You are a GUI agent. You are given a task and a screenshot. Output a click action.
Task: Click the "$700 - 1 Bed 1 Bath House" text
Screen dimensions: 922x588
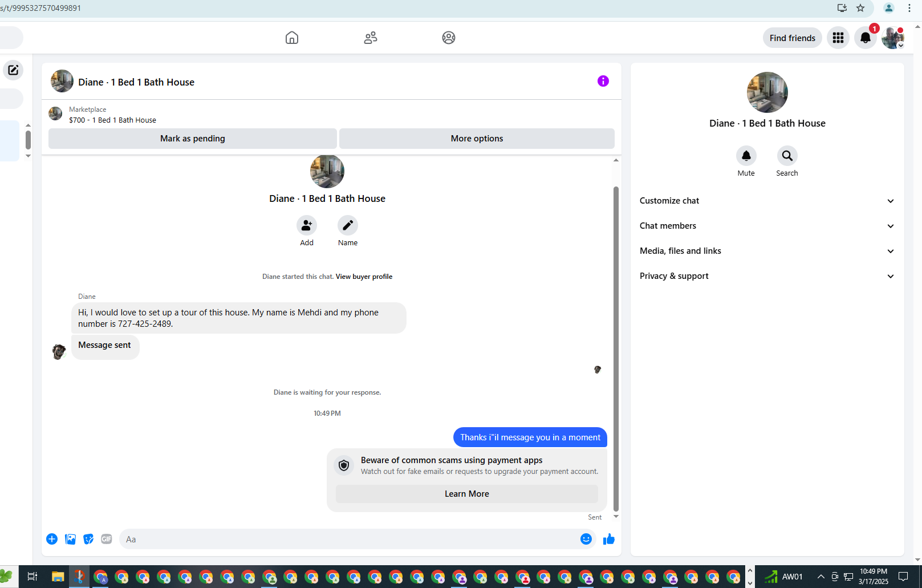click(x=112, y=120)
